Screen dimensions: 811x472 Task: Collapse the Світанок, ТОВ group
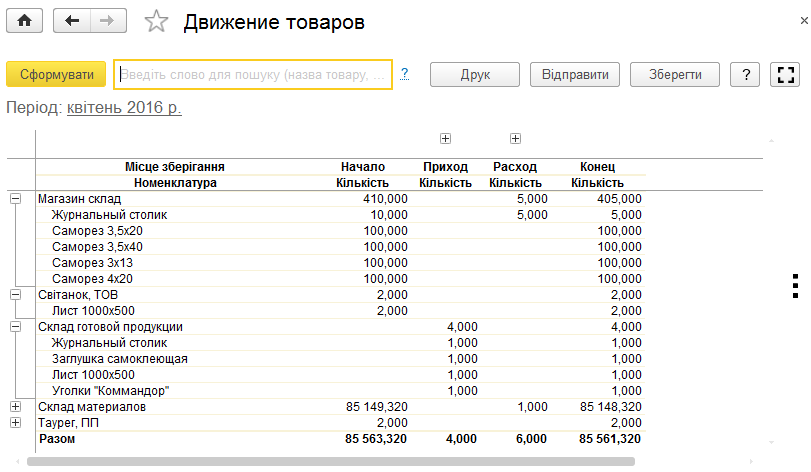point(16,295)
